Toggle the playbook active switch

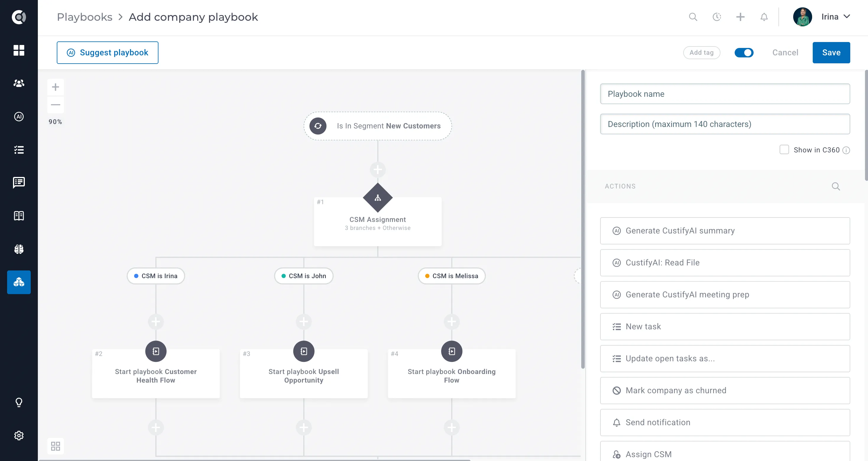[744, 53]
